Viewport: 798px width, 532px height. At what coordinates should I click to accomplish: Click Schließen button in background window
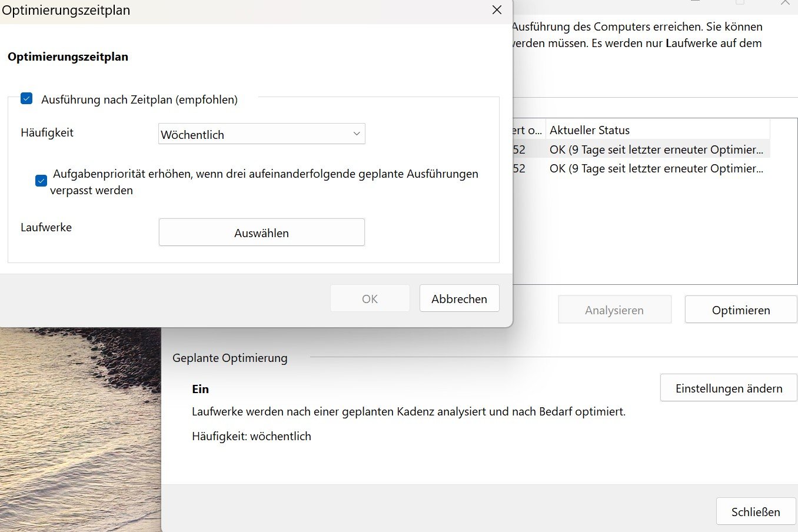click(x=756, y=511)
